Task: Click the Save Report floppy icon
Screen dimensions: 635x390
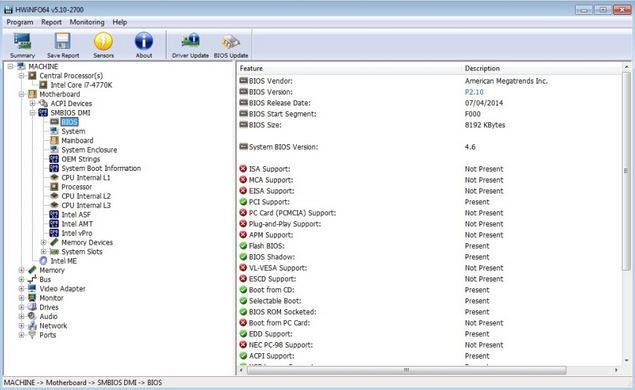Action: (63, 45)
